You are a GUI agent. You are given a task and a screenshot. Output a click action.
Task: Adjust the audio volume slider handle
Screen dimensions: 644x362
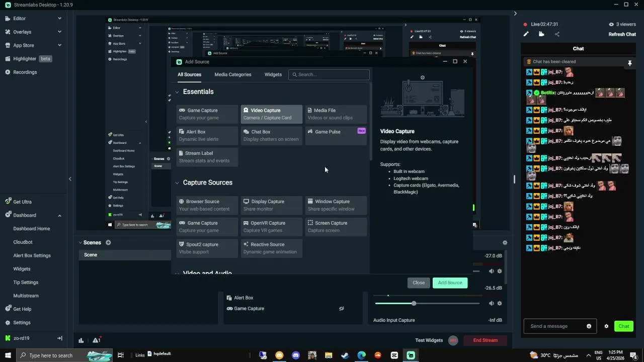pos(414,304)
